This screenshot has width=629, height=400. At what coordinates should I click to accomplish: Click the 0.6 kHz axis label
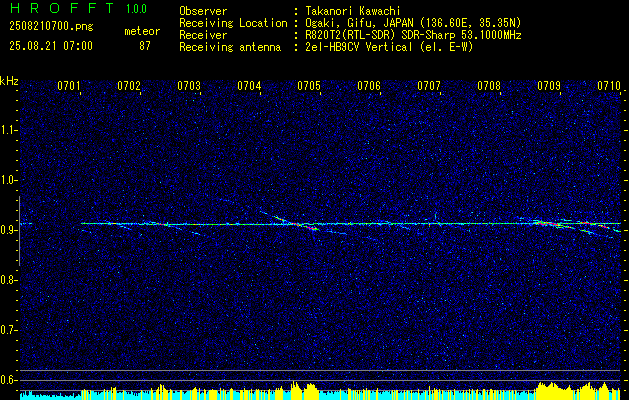tap(9, 380)
